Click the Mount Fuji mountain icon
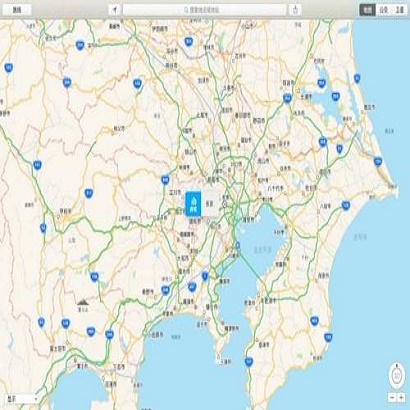The image size is (410, 410). coord(83,302)
